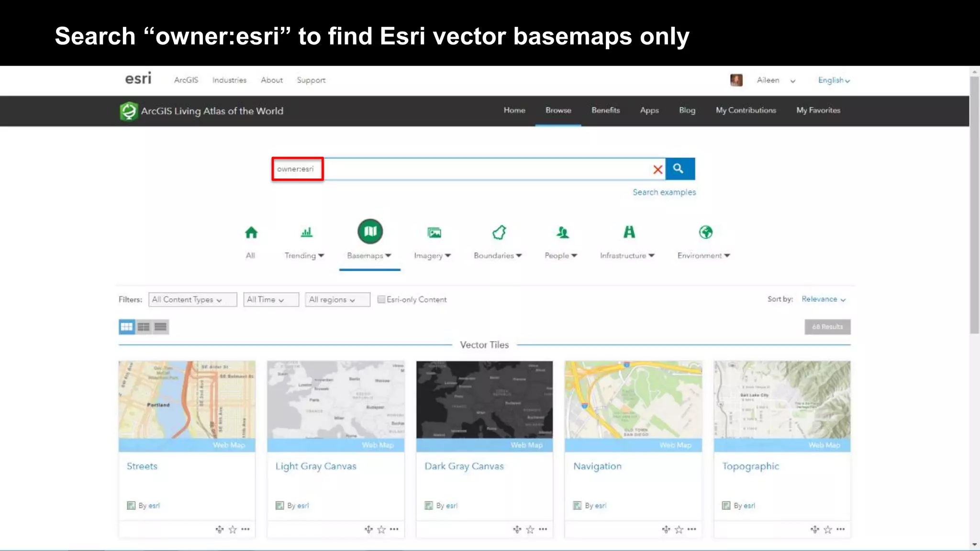Click the esri logo
This screenshot has width=980, height=551.
point(138,78)
